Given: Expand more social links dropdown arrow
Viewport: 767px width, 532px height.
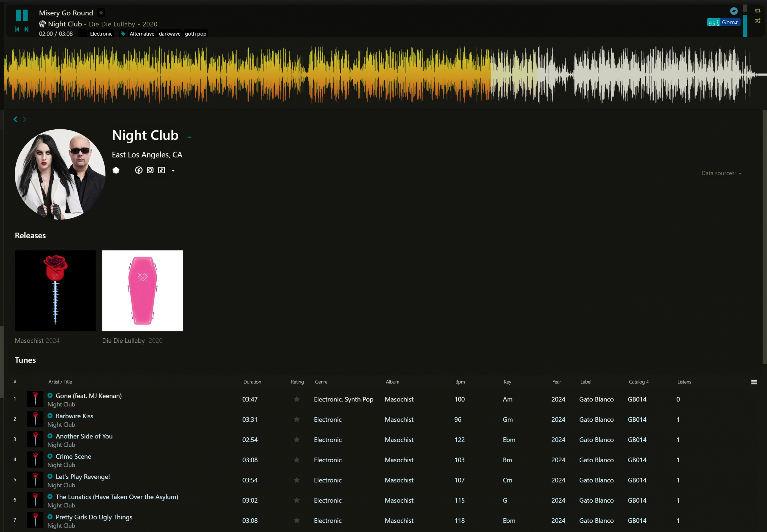Looking at the screenshot, I should (x=173, y=171).
